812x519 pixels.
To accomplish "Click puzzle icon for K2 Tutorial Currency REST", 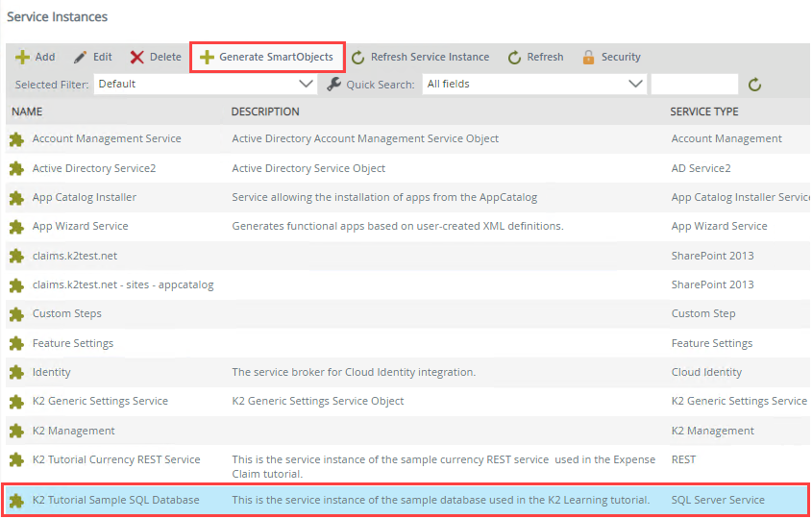I will tap(16, 460).
